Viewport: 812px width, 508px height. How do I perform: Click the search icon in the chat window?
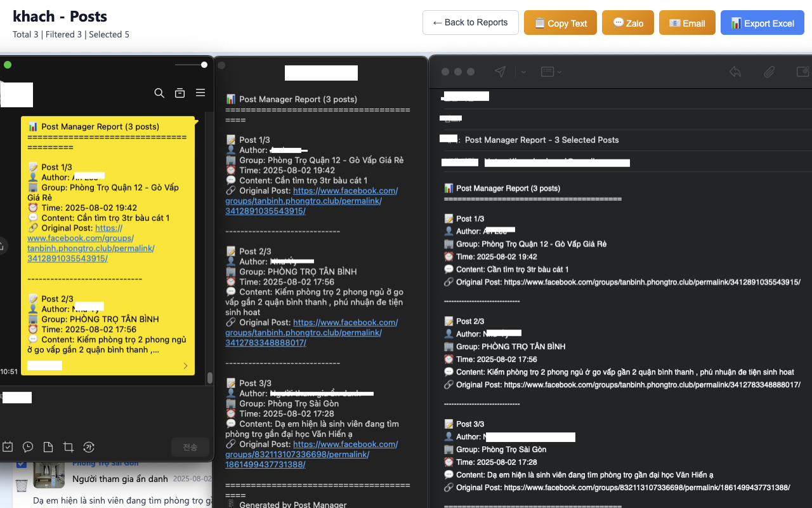159,93
